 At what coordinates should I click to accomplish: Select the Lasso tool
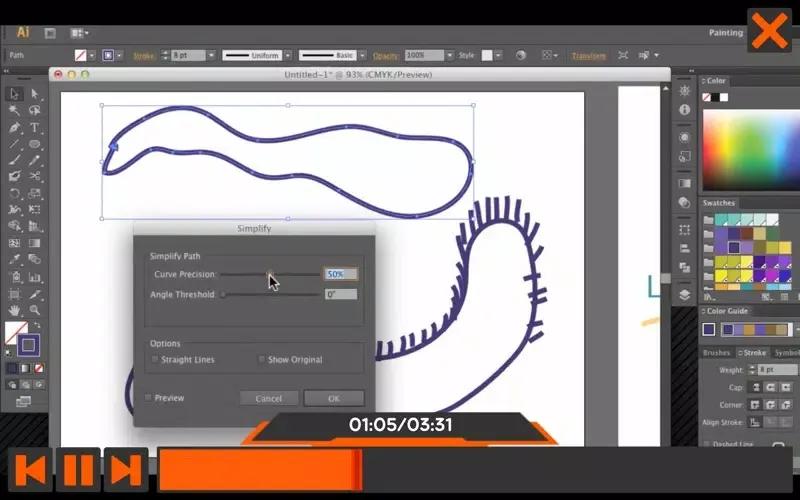coord(35,111)
